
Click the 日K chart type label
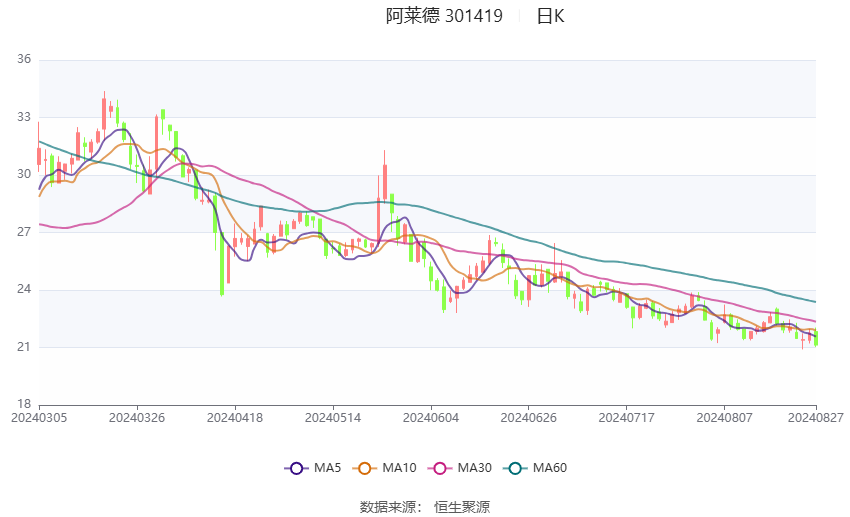[x=550, y=16]
